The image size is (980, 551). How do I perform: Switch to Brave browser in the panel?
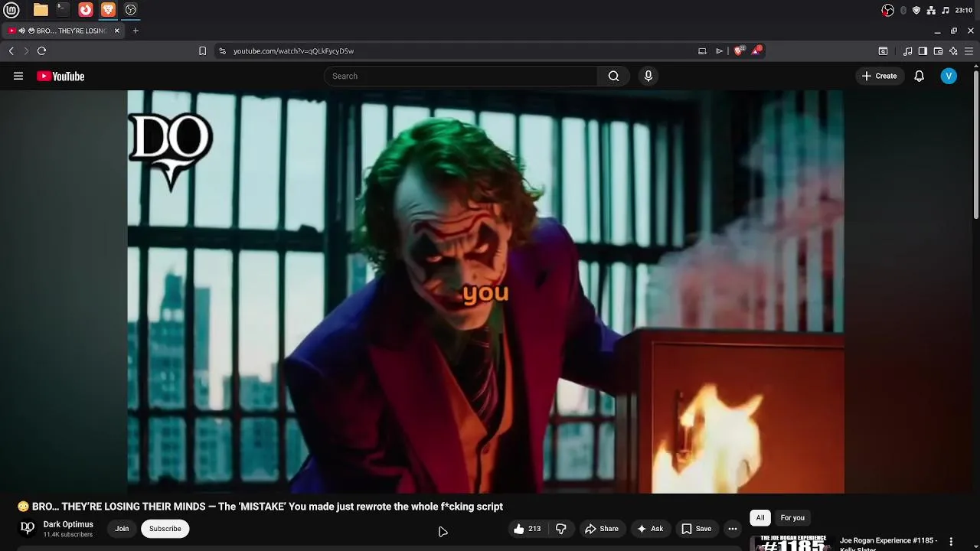pyautogui.click(x=108, y=10)
